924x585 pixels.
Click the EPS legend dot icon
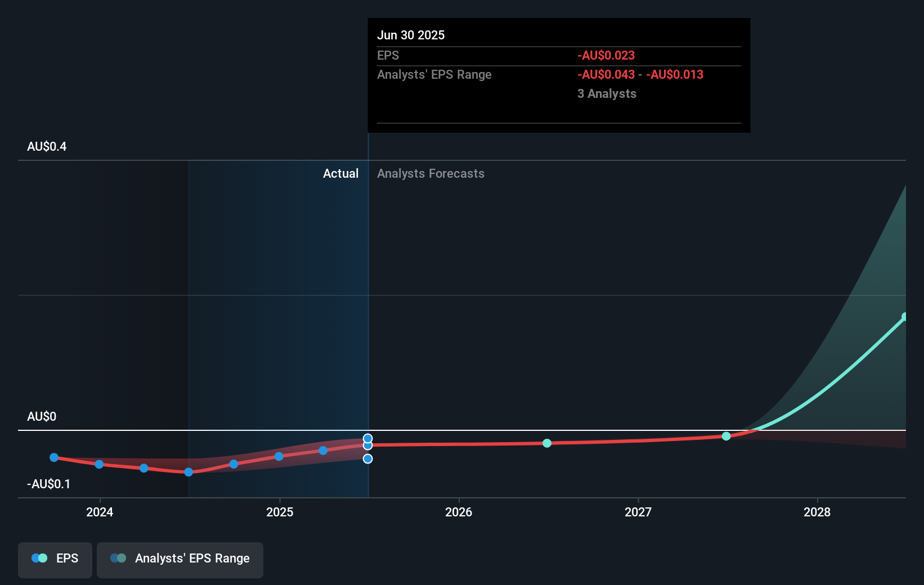[38, 558]
